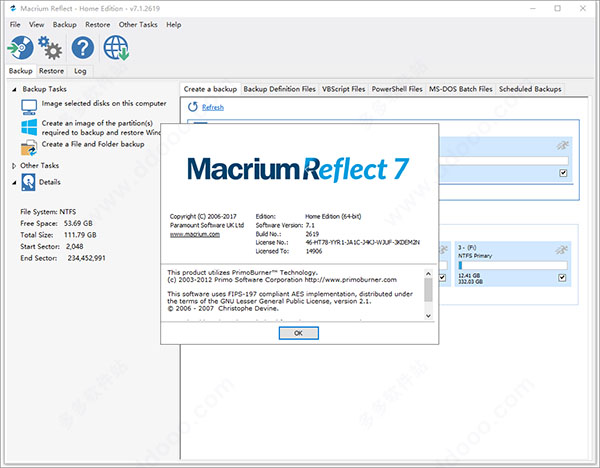The image size is (600, 468).
Task: Click the usage bar of partition 3 (F:)
Action: 513,265
